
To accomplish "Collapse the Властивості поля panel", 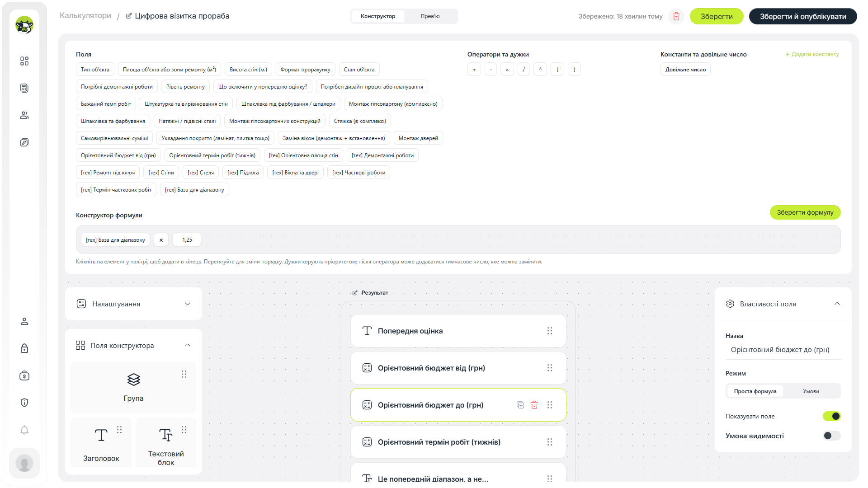I will [837, 304].
